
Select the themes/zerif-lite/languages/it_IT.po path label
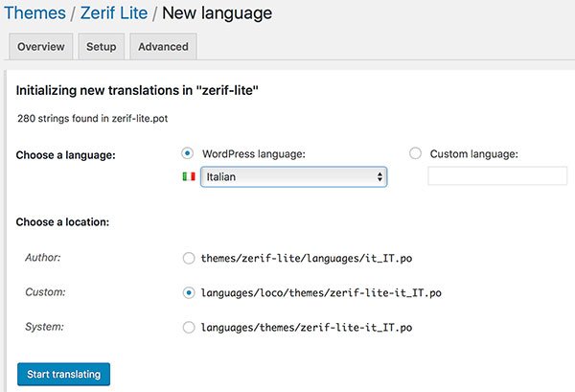307,258
